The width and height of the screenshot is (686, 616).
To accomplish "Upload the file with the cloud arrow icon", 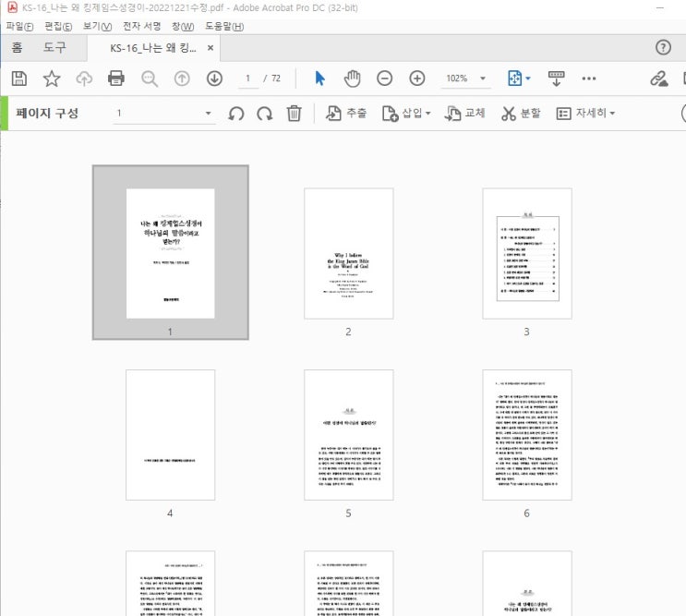I will click(x=84, y=79).
